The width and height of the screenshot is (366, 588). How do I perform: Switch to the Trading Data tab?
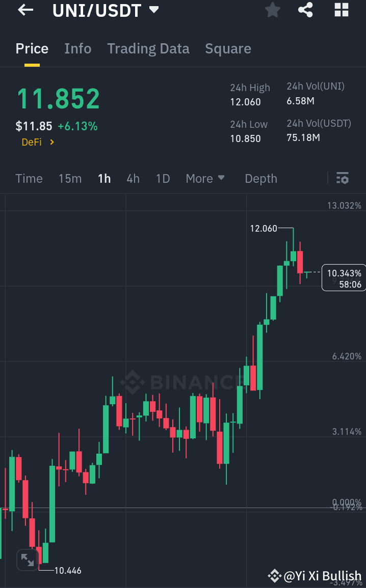pyautogui.click(x=148, y=48)
